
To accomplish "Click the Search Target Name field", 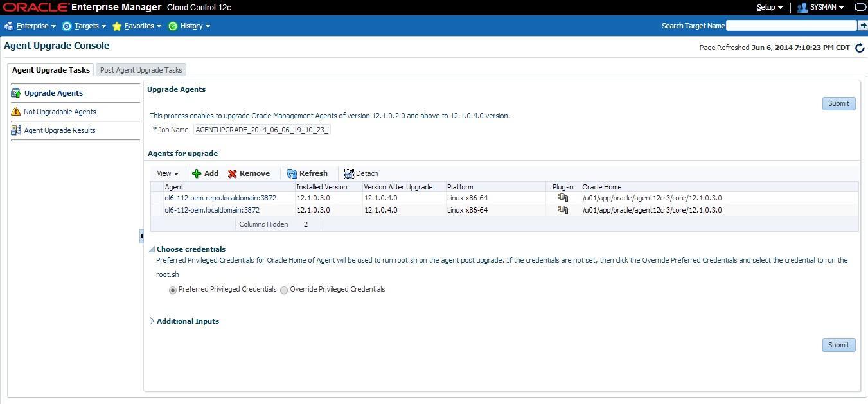I will tap(792, 26).
